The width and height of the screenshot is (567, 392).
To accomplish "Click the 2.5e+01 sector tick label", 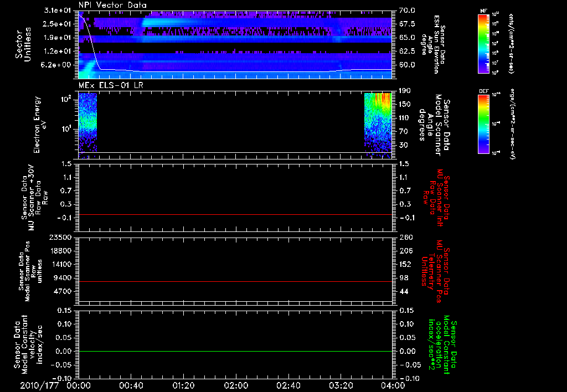I will (58, 24).
